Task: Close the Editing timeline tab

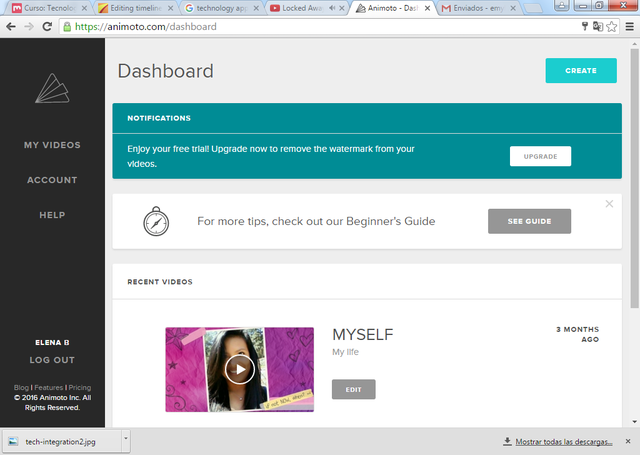Action: pos(171,8)
